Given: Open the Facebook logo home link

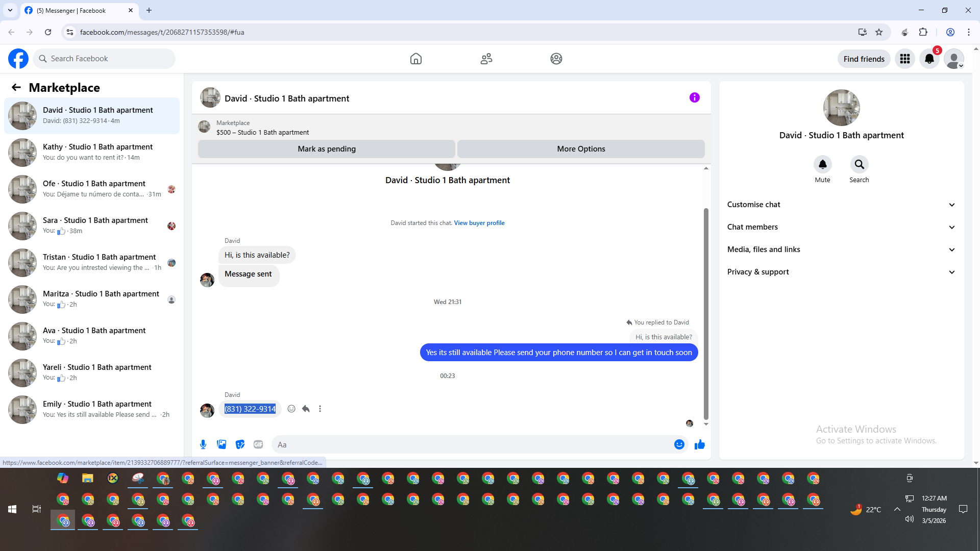Looking at the screenshot, I should pyautogui.click(x=18, y=59).
